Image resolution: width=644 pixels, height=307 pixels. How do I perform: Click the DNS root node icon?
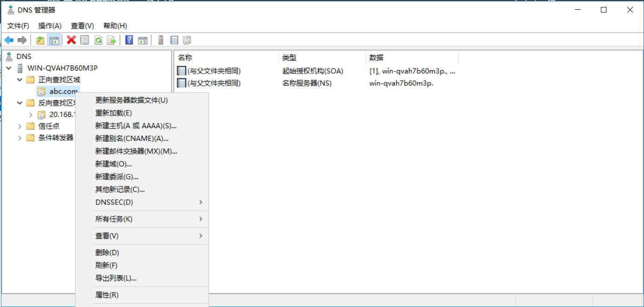click(9, 57)
